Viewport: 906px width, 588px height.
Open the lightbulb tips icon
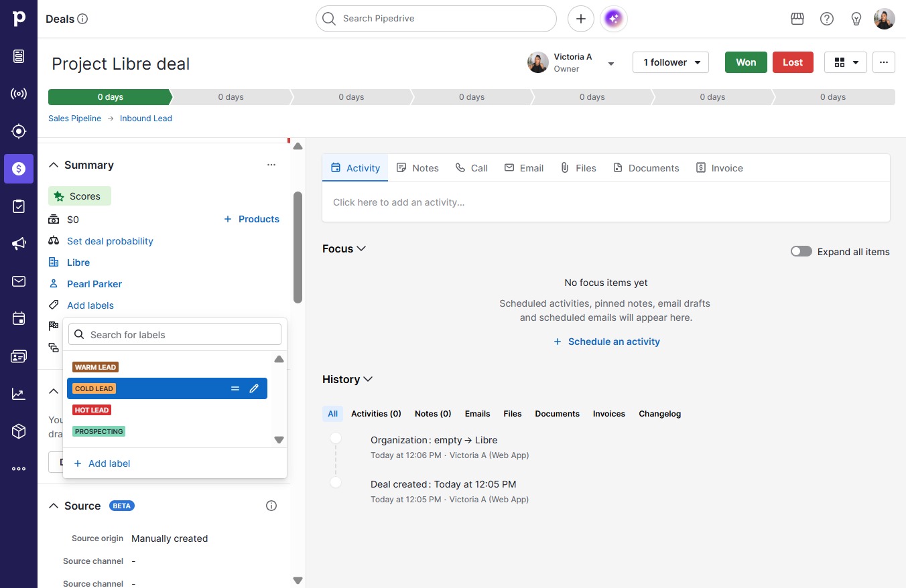coord(856,19)
